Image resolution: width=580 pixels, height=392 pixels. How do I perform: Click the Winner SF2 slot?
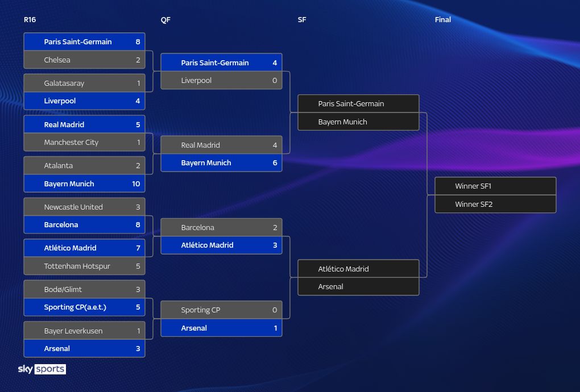point(495,204)
